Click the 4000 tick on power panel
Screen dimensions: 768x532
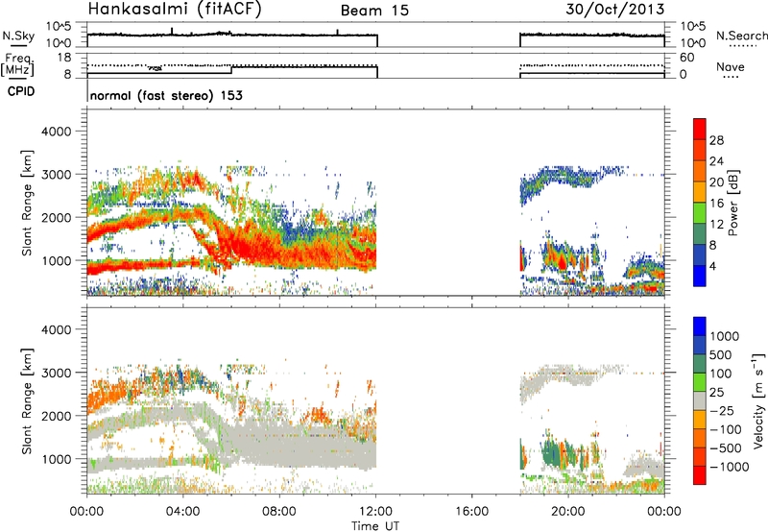(56, 132)
